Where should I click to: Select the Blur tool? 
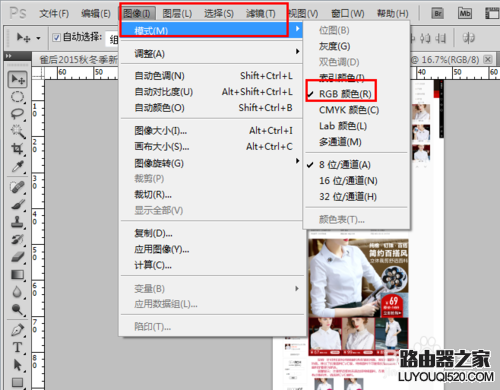(17, 292)
